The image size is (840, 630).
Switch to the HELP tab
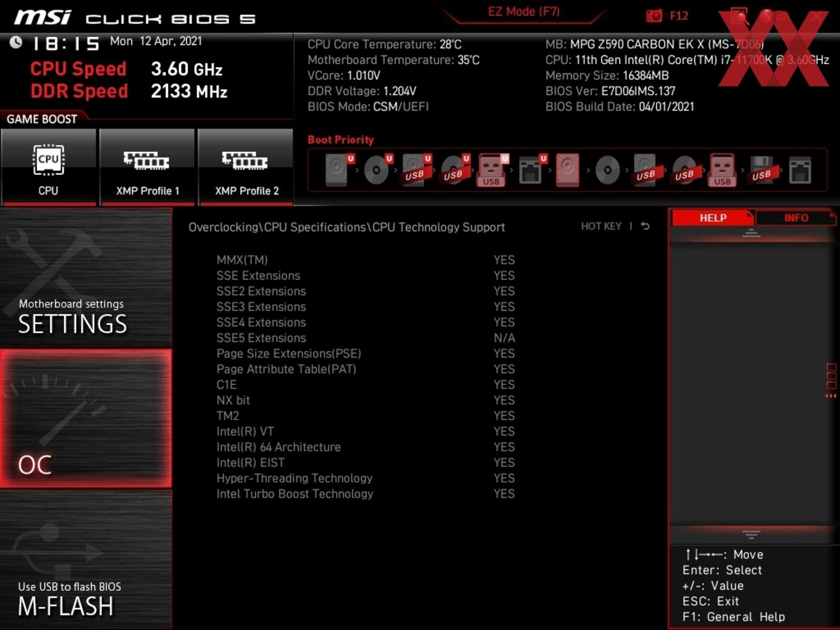(x=713, y=217)
